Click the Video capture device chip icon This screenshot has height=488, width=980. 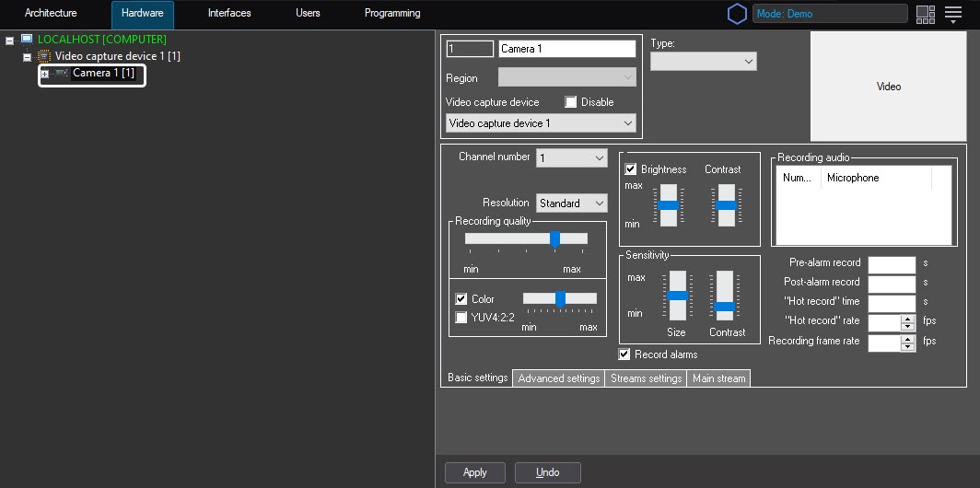coord(43,56)
